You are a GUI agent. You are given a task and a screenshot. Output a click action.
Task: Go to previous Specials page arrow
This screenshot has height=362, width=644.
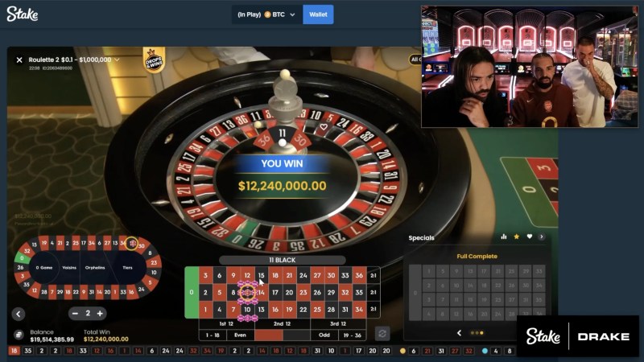coord(459,333)
